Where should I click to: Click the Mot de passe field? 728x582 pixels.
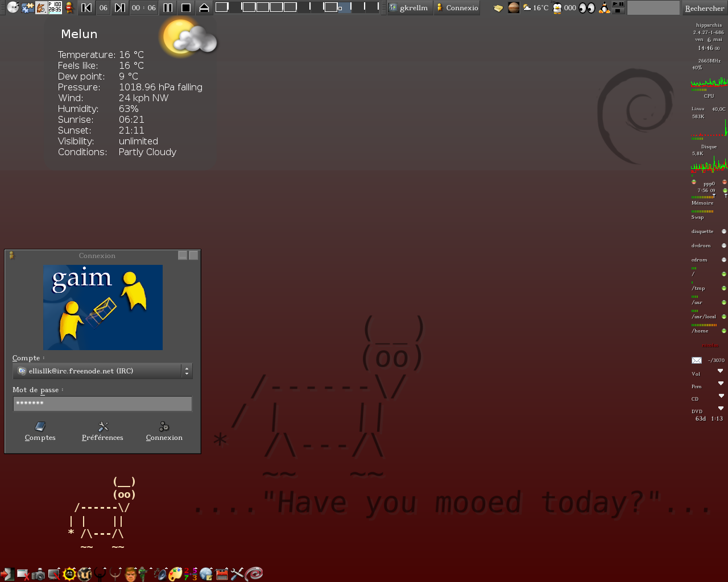click(102, 404)
